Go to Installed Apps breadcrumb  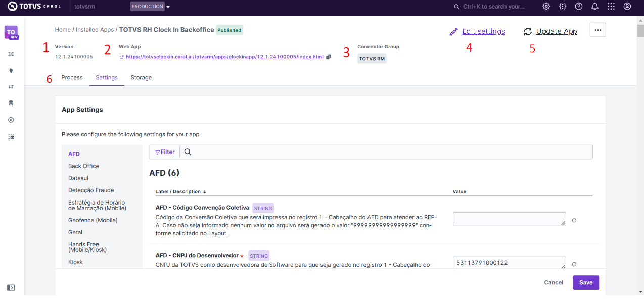pos(95,30)
